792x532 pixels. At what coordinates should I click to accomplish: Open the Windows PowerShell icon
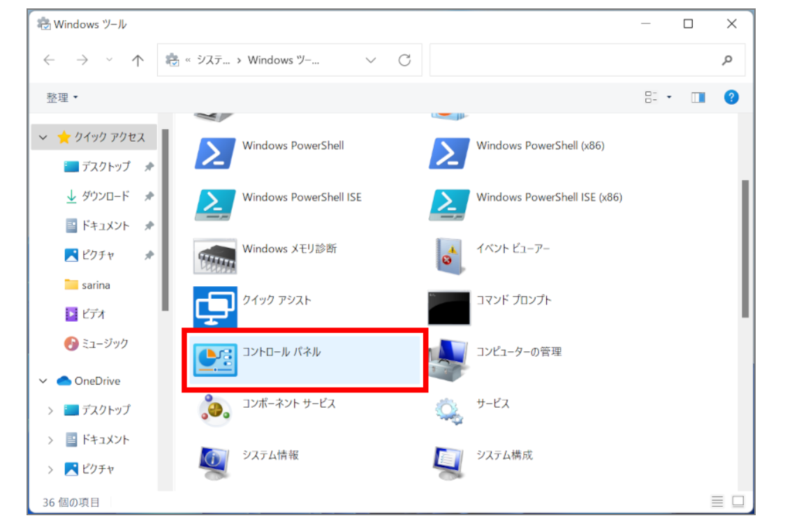point(214,154)
